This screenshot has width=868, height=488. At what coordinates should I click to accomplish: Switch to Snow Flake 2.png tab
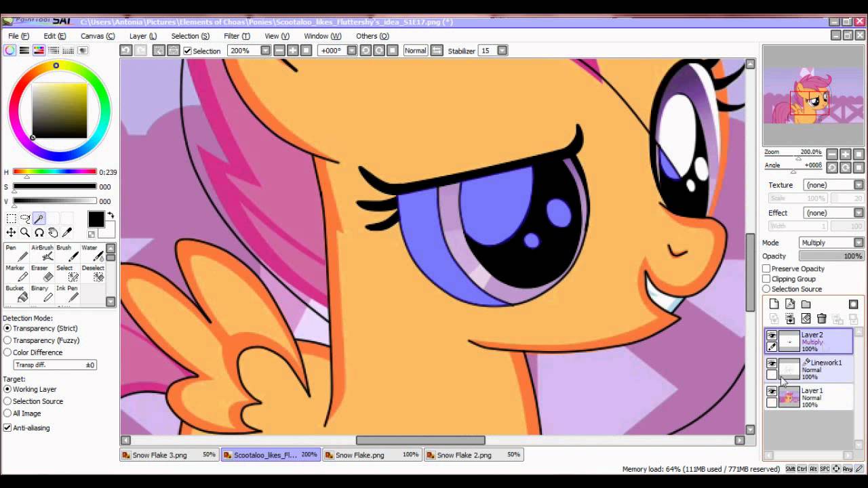point(475,455)
